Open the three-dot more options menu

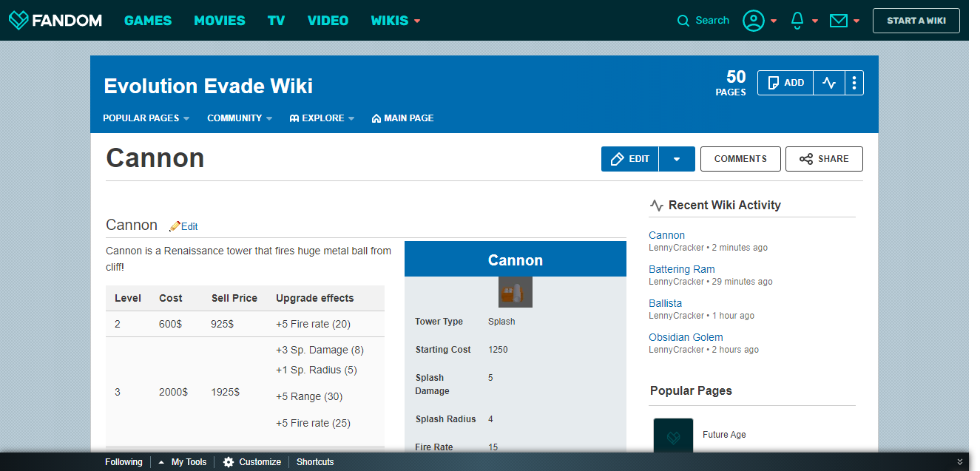click(x=854, y=83)
